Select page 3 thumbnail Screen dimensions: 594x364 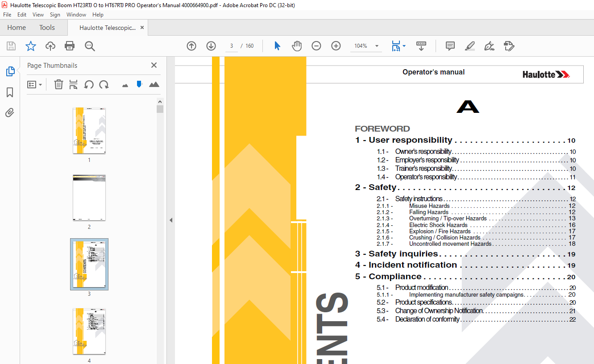89,264
